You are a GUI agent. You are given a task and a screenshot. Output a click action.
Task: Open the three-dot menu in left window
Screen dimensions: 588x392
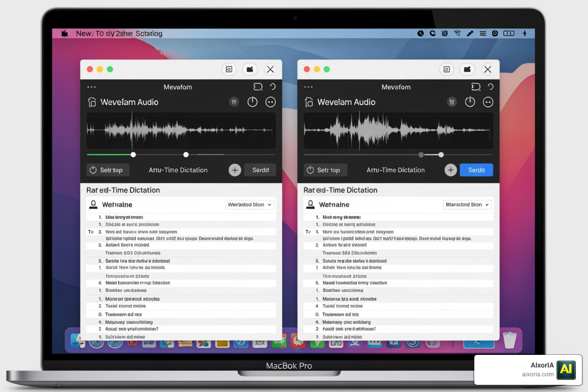click(91, 87)
